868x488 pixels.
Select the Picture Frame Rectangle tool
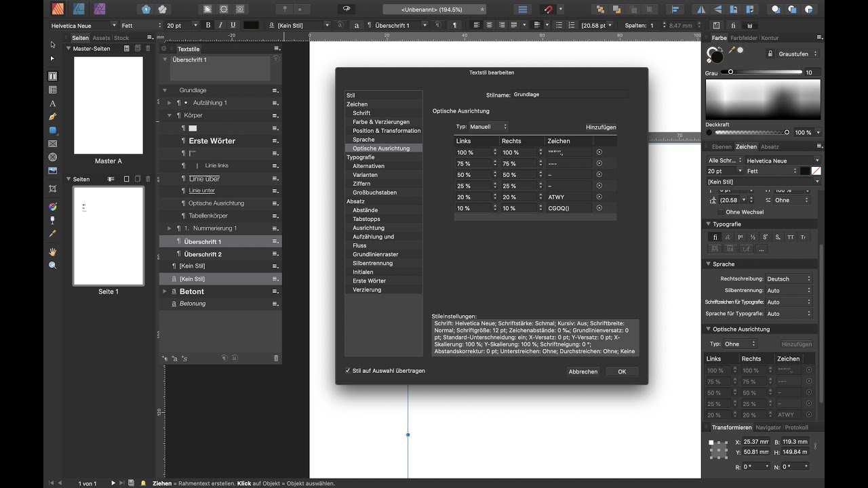[53, 144]
